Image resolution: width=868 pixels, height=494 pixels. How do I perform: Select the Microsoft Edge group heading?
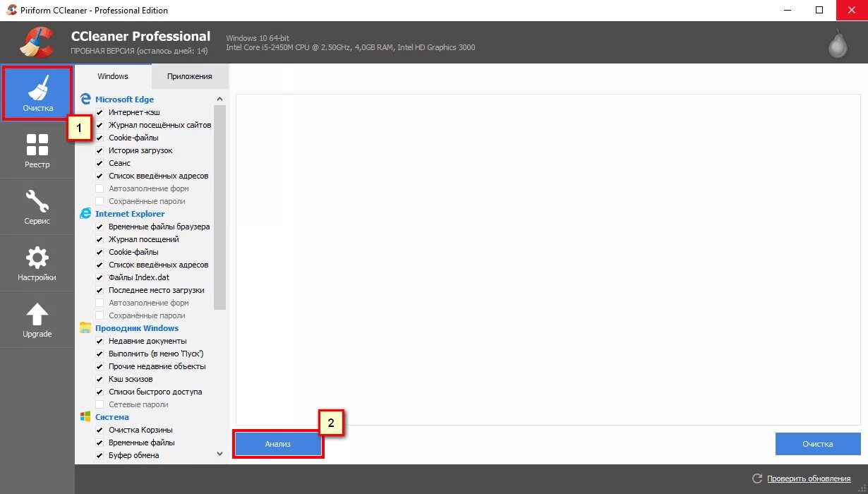click(124, 100)
